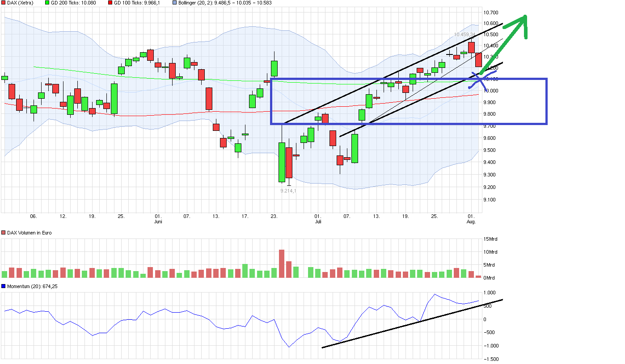Viewport: 625px width, 364px height.
Task: Click the 10.700 price axis label
Action: point(492,13)
